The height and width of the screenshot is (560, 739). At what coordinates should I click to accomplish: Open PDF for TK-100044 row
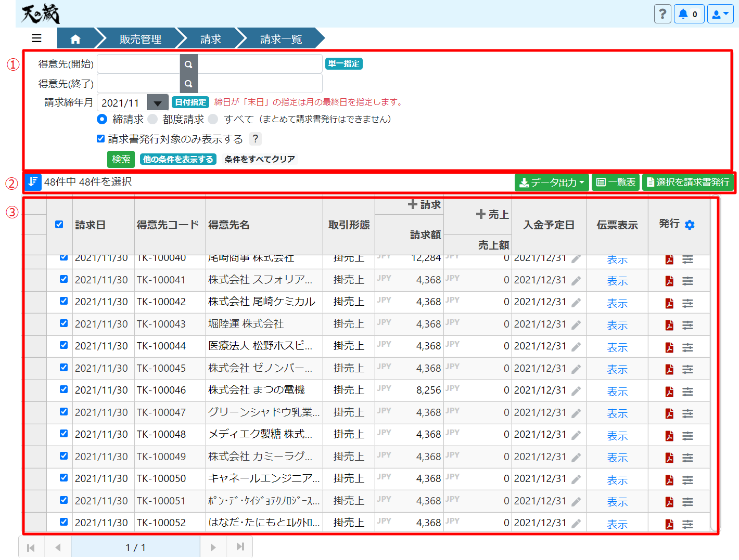click(669, 347)
